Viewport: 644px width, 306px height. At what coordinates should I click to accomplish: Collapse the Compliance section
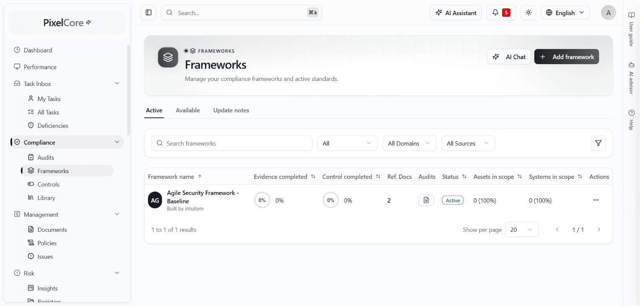pos(117,142)
